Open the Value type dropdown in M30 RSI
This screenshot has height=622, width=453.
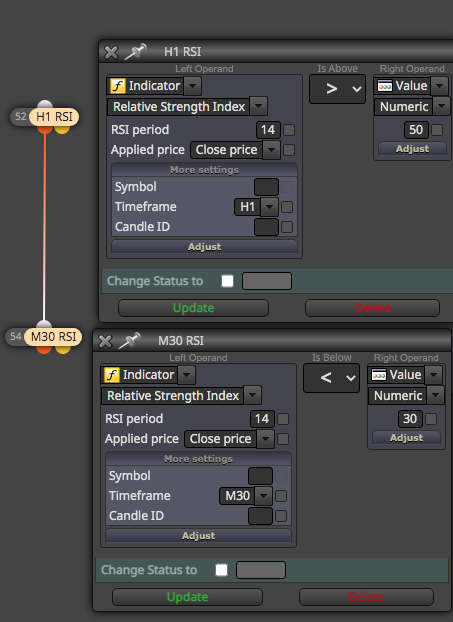click(x=433, y=375)
